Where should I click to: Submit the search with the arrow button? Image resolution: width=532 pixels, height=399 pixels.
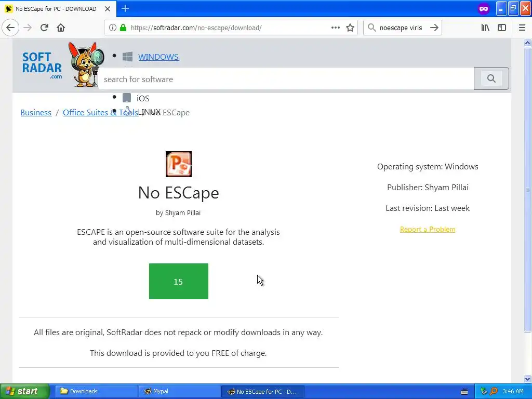434,28
